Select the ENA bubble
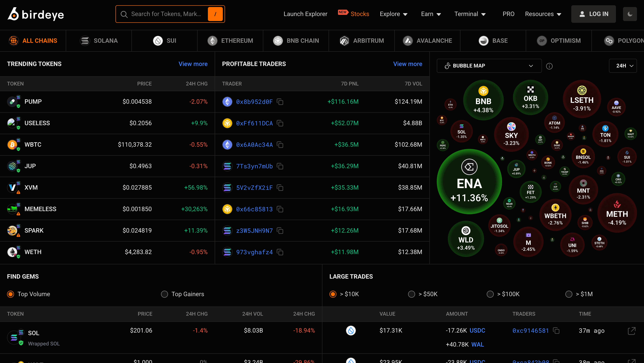 click(469, 182)
